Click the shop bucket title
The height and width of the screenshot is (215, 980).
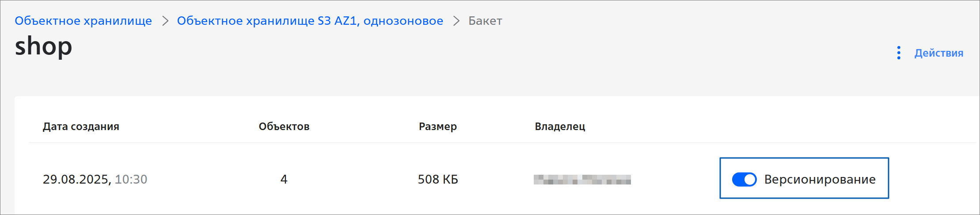pyautogui.click(x=43, y=46)
